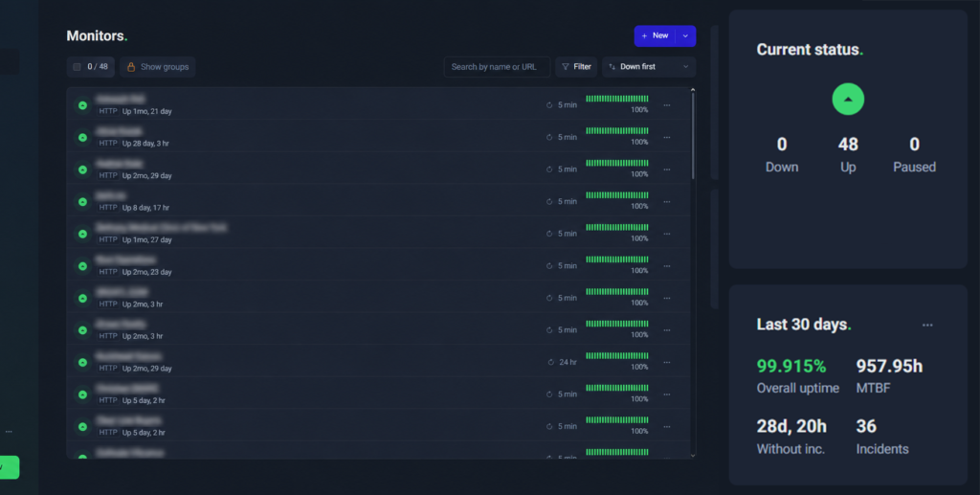The image size is (980, 495).
Task: Click the 28d, 20h without incident value
Action: tap(791, 427)
